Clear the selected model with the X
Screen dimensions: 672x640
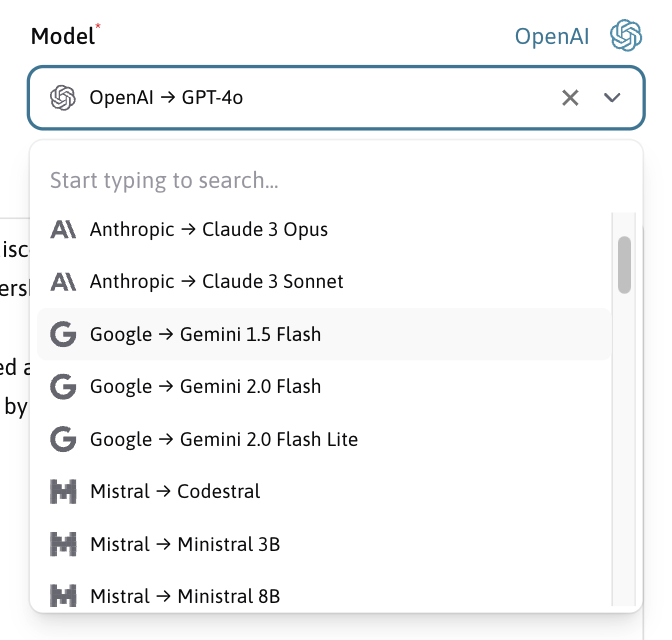pos(570,98)
